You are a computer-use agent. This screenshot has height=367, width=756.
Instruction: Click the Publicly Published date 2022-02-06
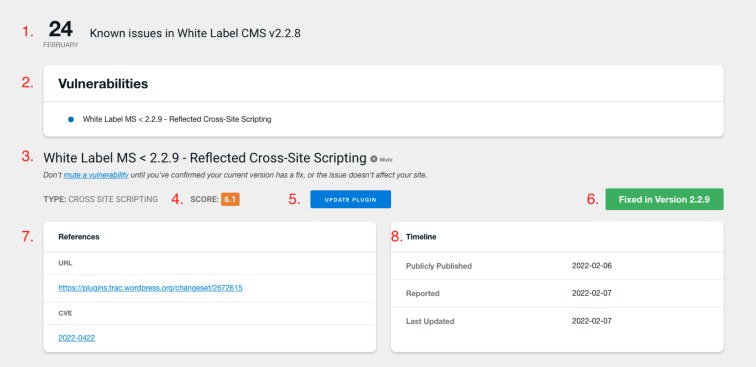(x=592, y=266)
